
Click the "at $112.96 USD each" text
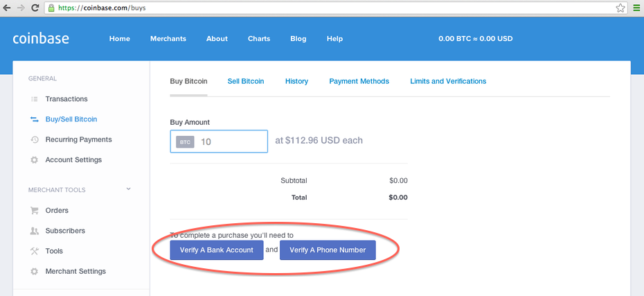click(x=319, y=141)
